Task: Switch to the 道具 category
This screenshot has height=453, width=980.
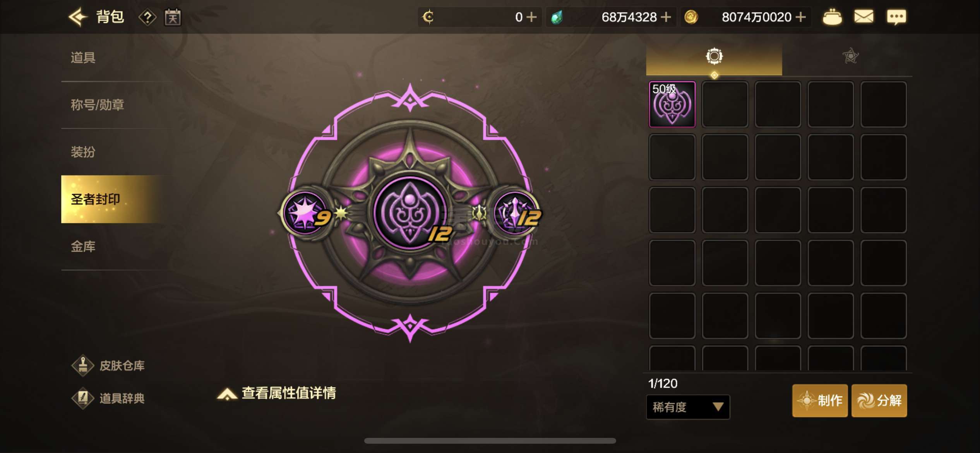Action: [83, 58]
